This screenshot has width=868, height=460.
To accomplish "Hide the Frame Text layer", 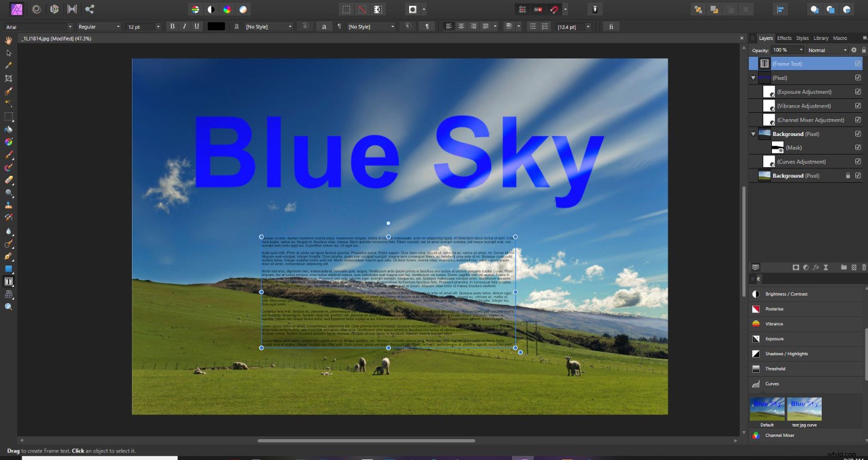I will (857, 64).
